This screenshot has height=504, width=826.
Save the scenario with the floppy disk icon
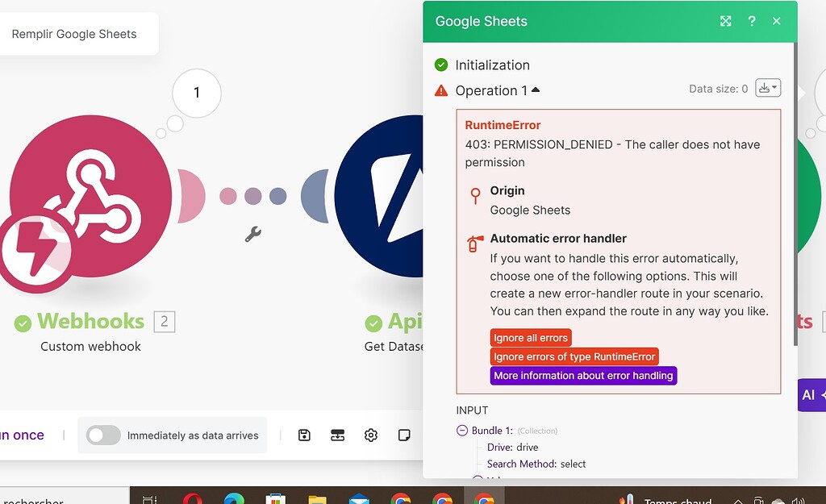pos(304,435)
